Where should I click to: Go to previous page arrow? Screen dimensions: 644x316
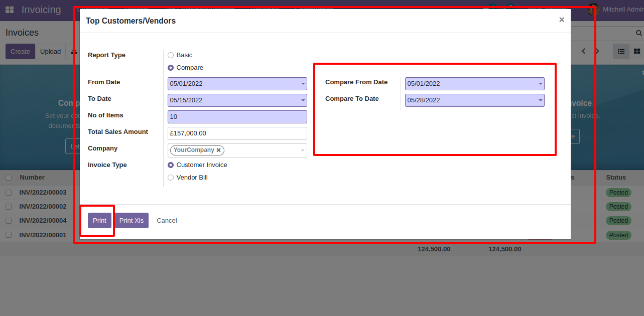(x=584, y=51)
